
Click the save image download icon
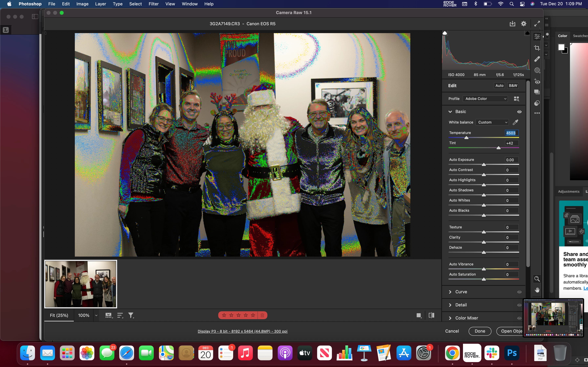tap(512, 24)
